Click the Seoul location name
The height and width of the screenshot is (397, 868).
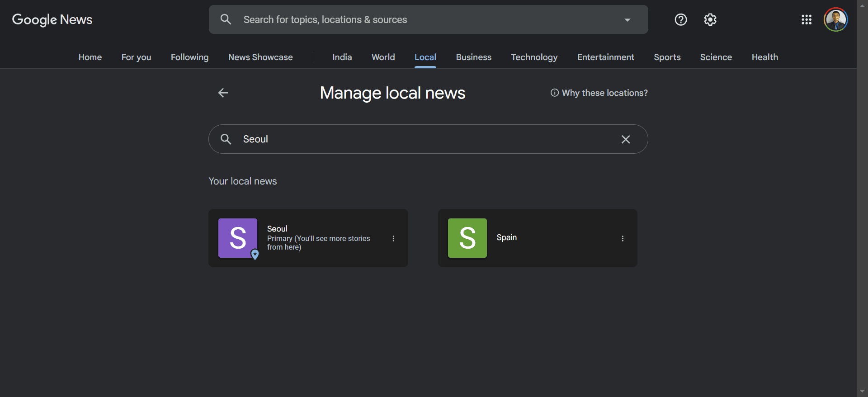(x=277, y=228)
